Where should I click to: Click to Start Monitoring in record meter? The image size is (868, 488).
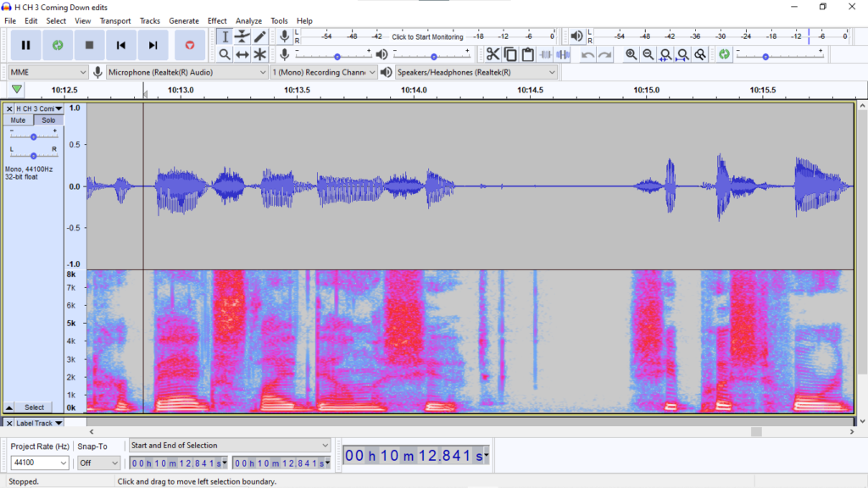point(427,36)
